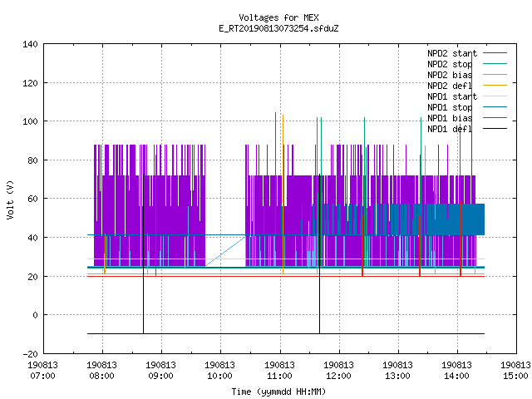Click the light blue NPD2 bias legend line

pos(495,74)
